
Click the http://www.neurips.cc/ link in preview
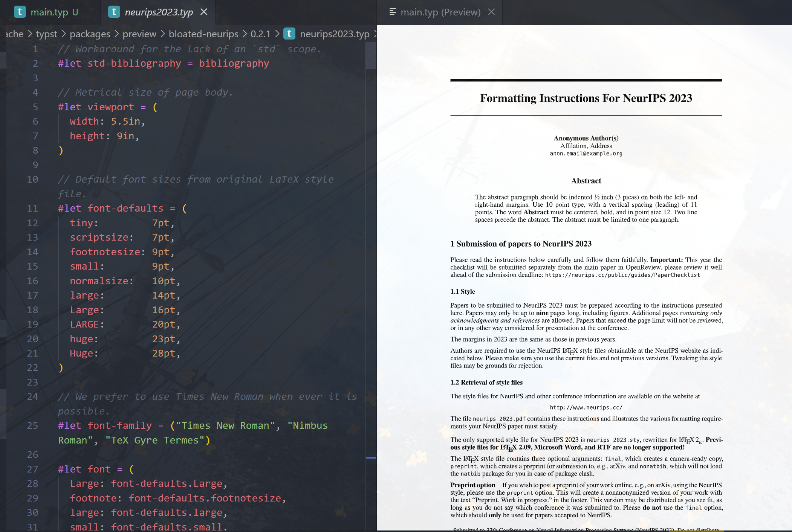[x=586, y=407]
